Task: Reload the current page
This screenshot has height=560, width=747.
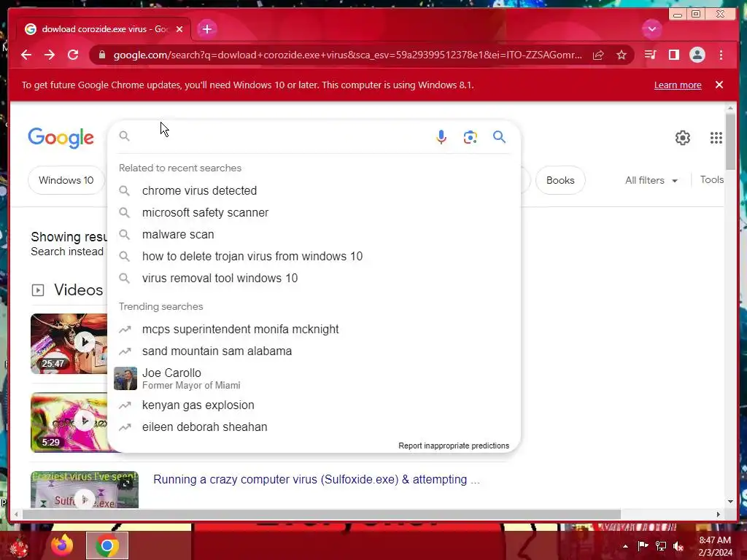Action: (x=73, y=55)
